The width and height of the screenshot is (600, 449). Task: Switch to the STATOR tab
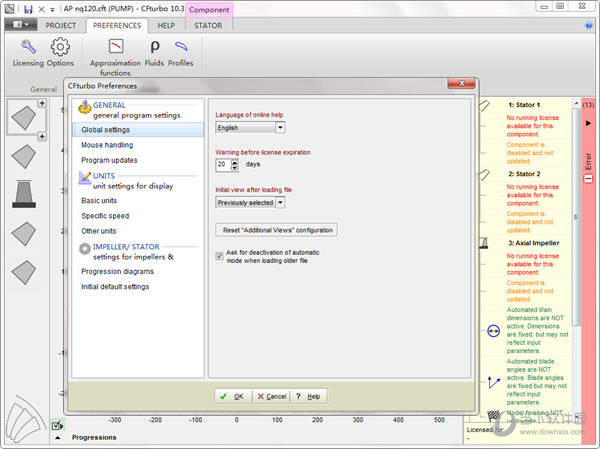pos(208,26)
